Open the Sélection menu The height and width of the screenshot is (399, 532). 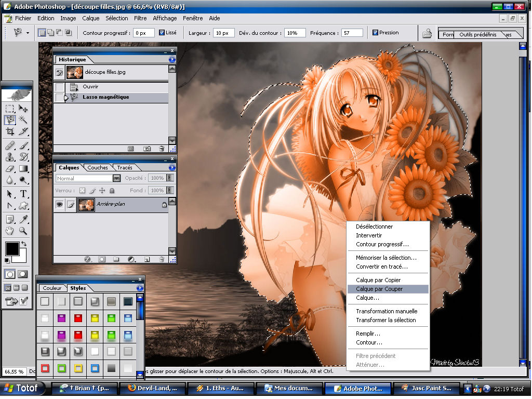pos(117,18)
